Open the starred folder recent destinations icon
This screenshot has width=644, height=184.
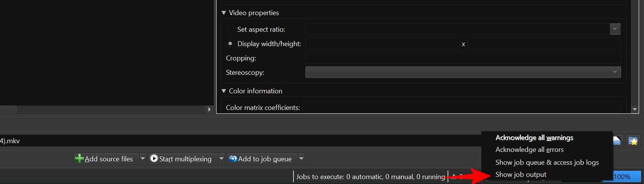coord(633,141)
